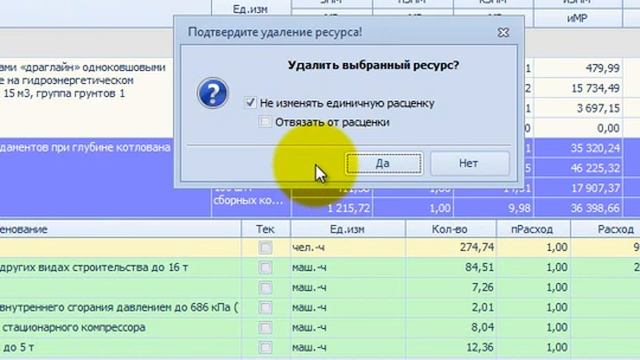Select the cell with value 3 697,15
The image size is (640, 360).
(578, 108)
